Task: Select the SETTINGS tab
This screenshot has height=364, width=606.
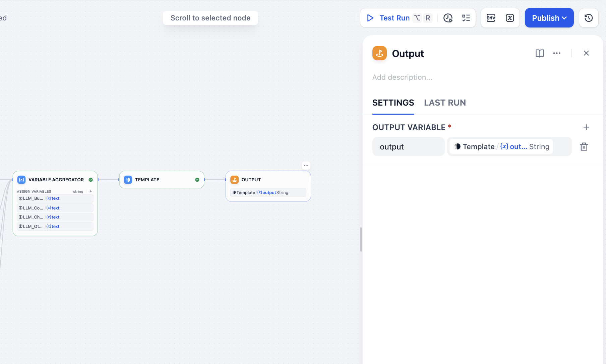Action: pyautogui.click(x=393, y=103)
